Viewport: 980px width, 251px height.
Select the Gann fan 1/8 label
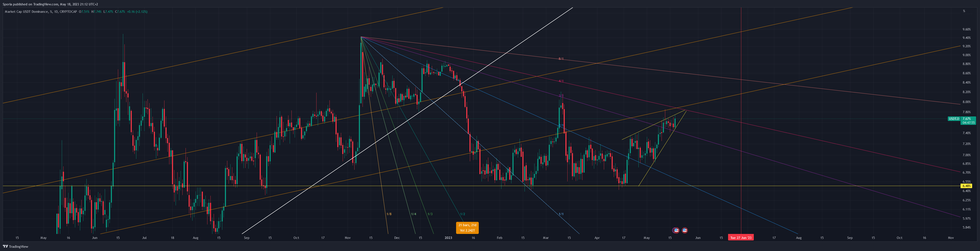(x=389, y=214)
